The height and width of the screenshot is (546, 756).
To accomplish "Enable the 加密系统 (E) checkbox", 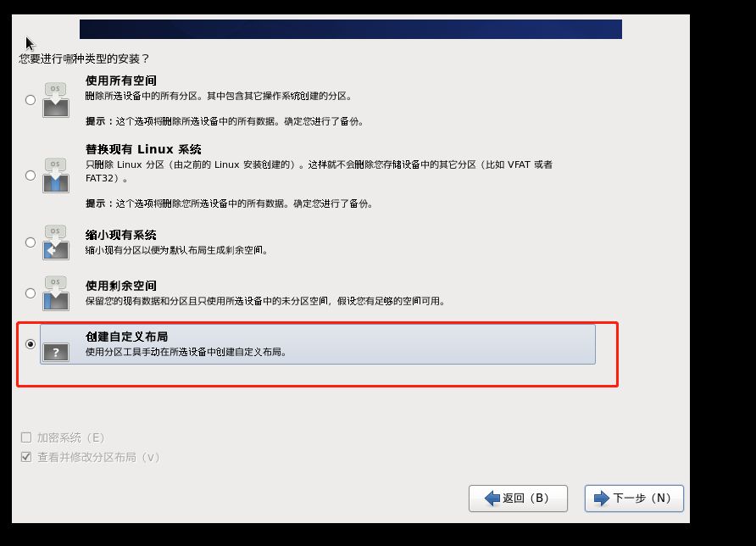I will 26,437.
